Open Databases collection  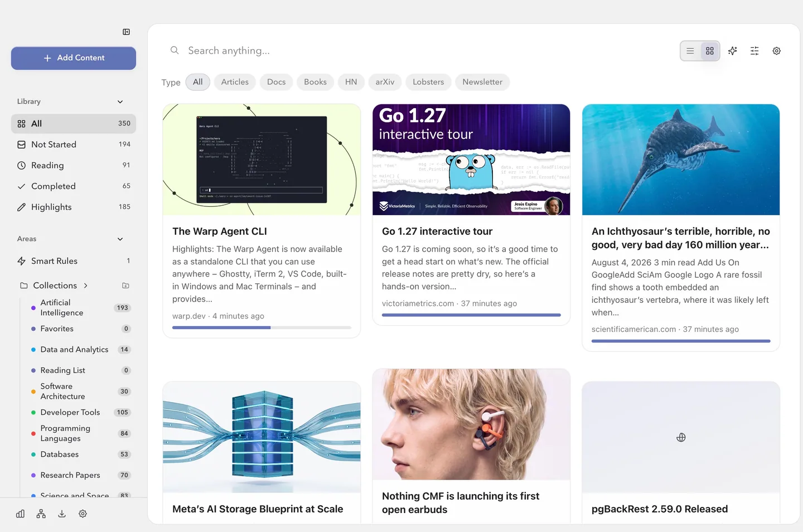click(80, 454)
